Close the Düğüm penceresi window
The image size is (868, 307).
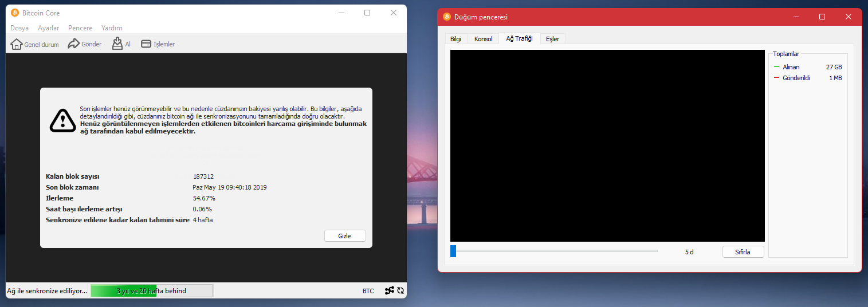pyautogui.click(x=849, y=17)
